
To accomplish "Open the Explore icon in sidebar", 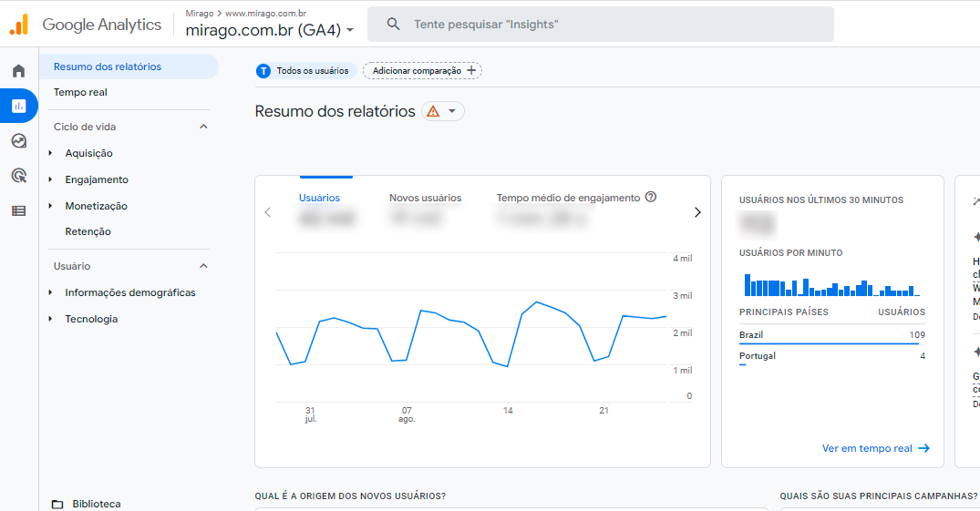I will pyautogui.click(x=19, y=141).
